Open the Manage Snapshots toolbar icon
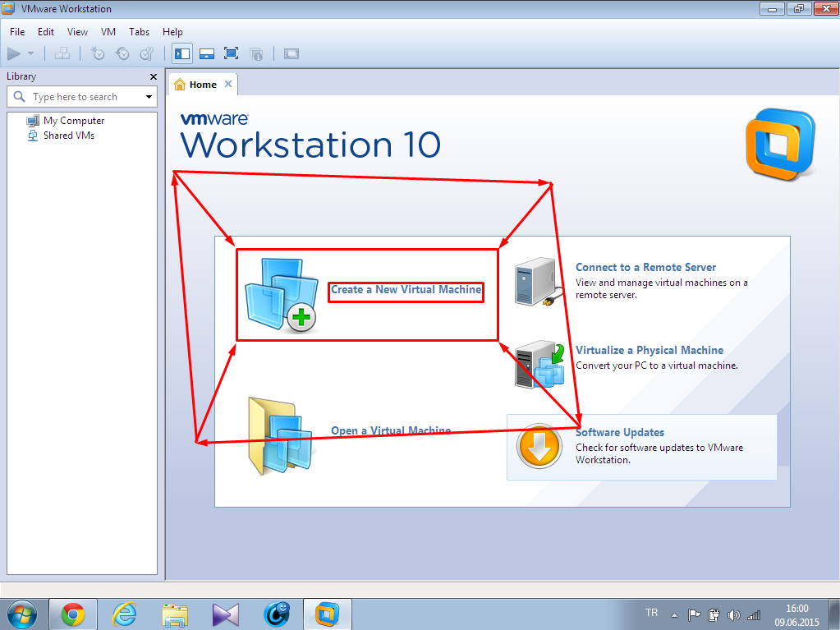 [147, 53]
